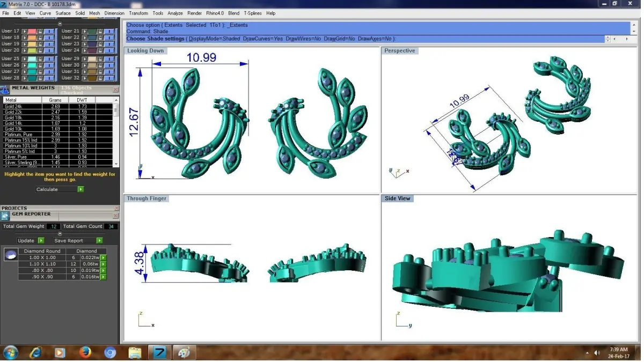Expand the User 22 layer arrow
The image size is (644, 362).
85,38
